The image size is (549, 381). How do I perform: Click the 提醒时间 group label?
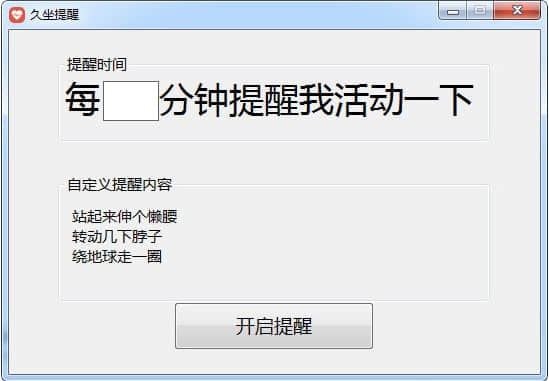coord(97,65)
